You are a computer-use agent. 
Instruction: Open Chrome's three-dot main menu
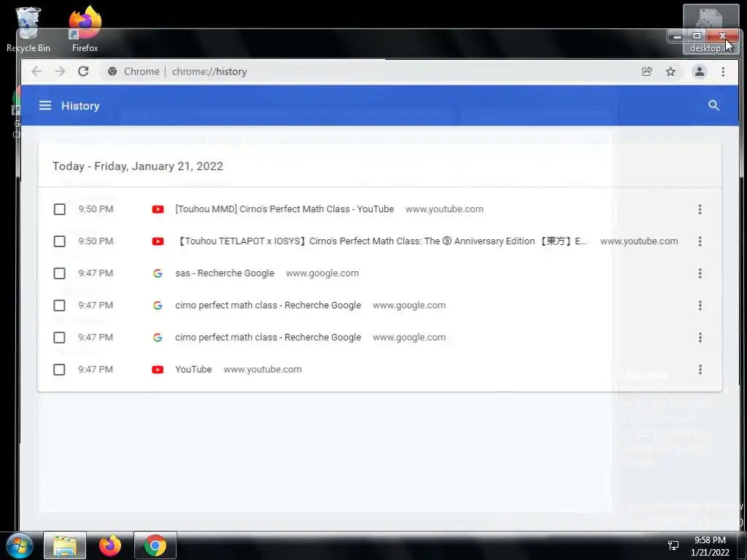click(723, 71)
